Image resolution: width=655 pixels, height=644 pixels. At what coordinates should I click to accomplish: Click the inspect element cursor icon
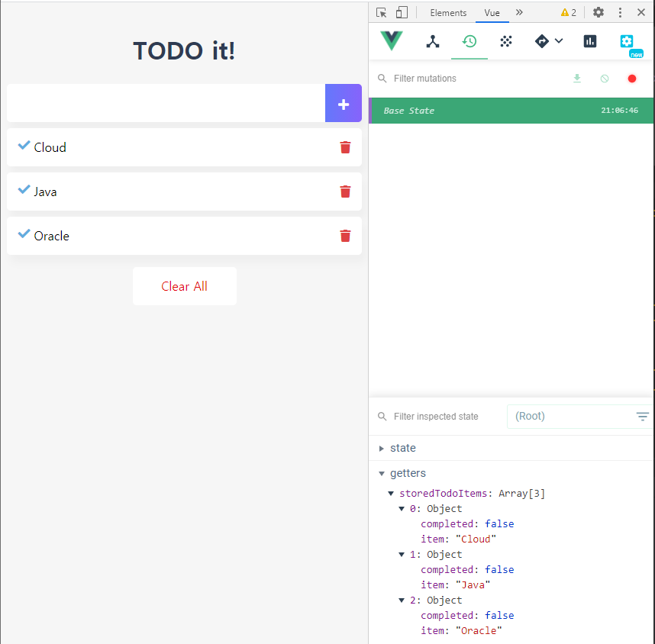[x=381, y=12]
